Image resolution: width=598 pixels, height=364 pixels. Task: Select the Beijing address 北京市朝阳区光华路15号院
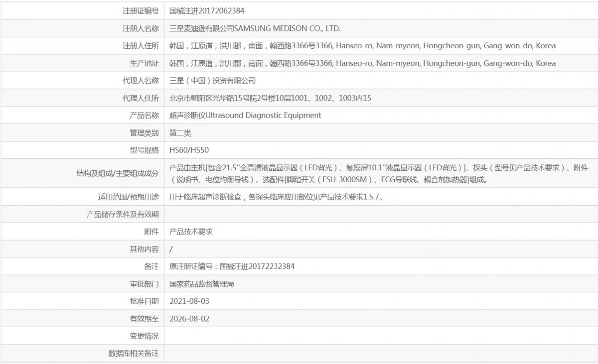270,98
